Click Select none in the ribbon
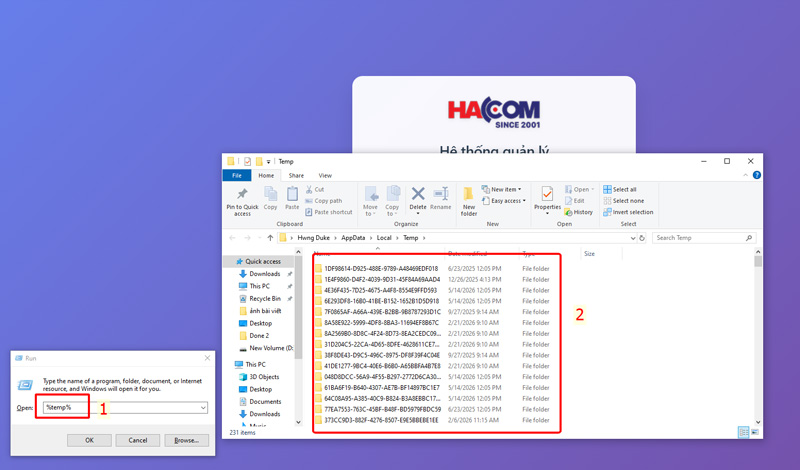The height and width of the screenshot is (470, 800). pos(623,201)
